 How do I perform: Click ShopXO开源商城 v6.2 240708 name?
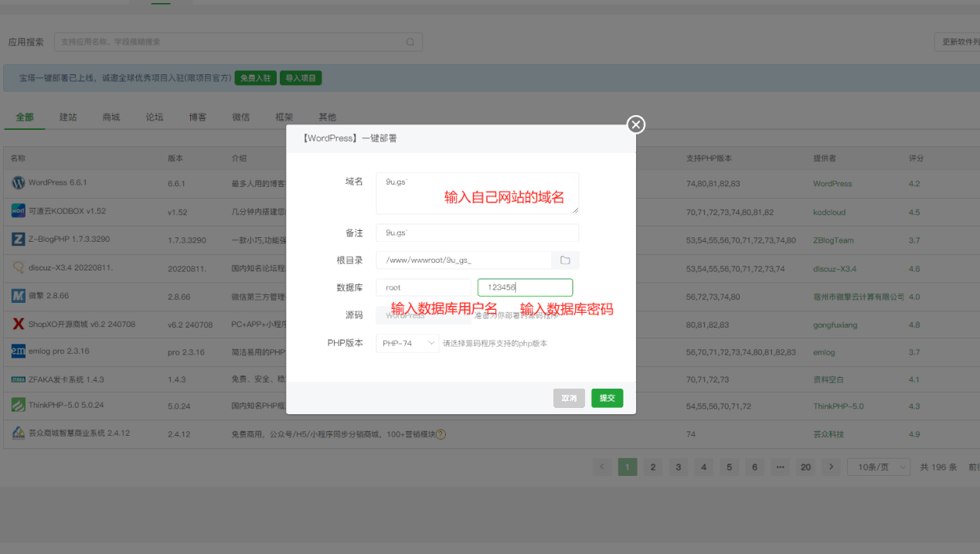point(82,325)
